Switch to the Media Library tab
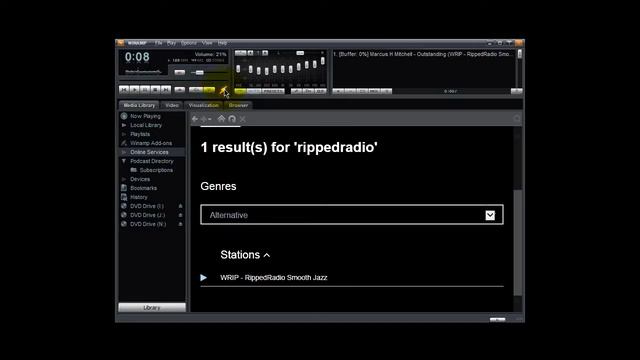The image size is (640, 360). click(x=139, y=105)
